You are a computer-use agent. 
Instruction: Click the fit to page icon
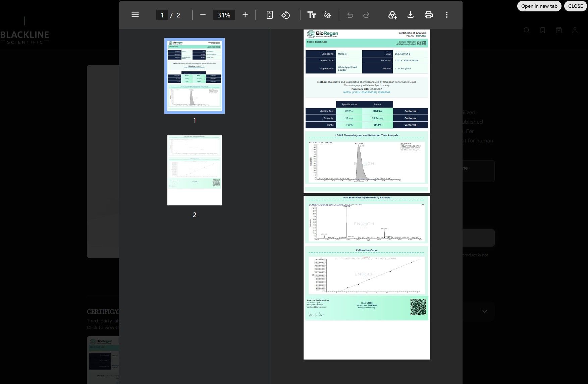pos(270,15)
